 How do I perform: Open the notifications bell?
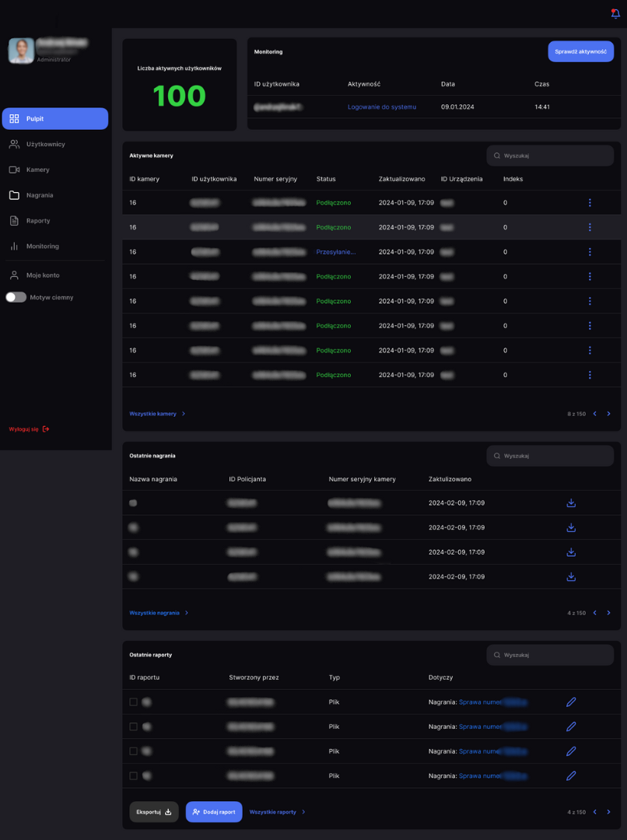pos(615,13)
